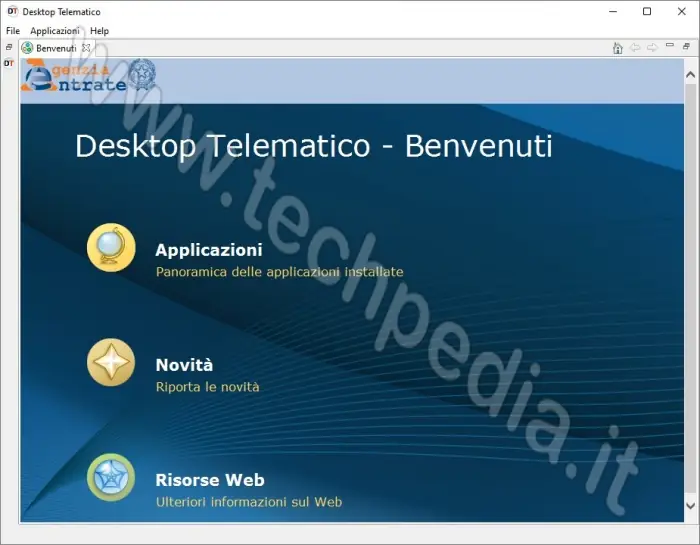This screenshot has width=700, height=545.
Task: Click the vertical scrollbar track
Action: point(690,290)
